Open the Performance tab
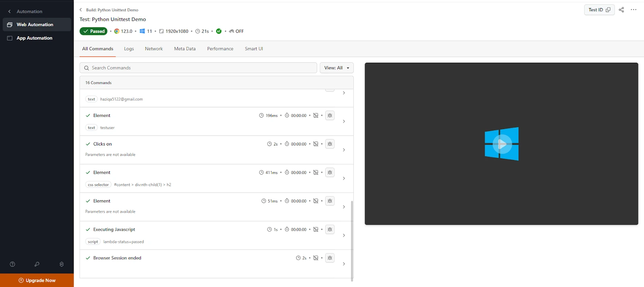This screenshot has width=644, height=287. click(x=220, y=49)
